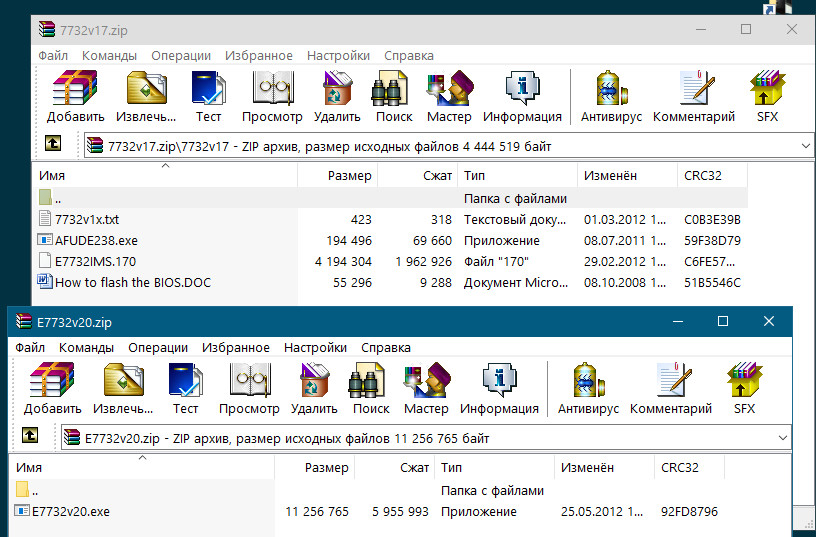
Task: Open Справка menu in E7732v20.zip window
Action: pyautogui.click(x=386, y=348)
